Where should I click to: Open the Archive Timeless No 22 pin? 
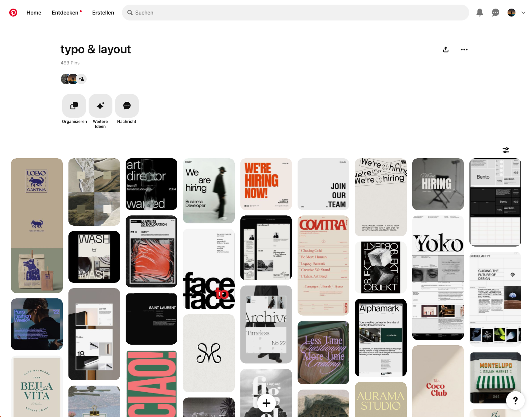266,324
